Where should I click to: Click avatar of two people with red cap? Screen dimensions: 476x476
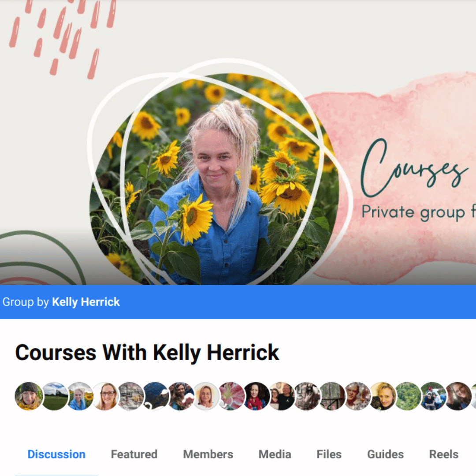pyautogui.click(x=433, y=396)
